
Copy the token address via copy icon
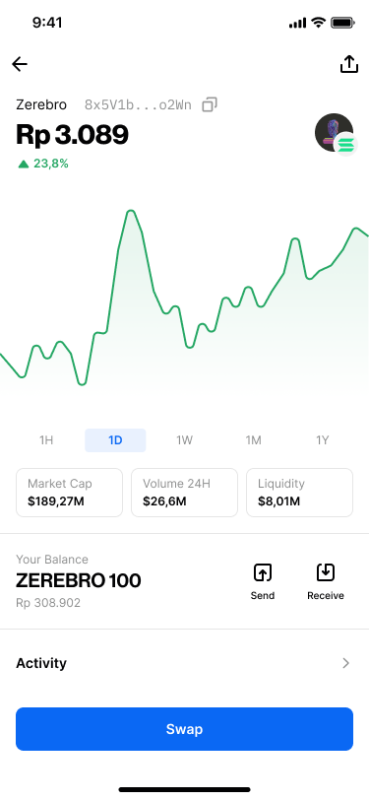[209, 105]
